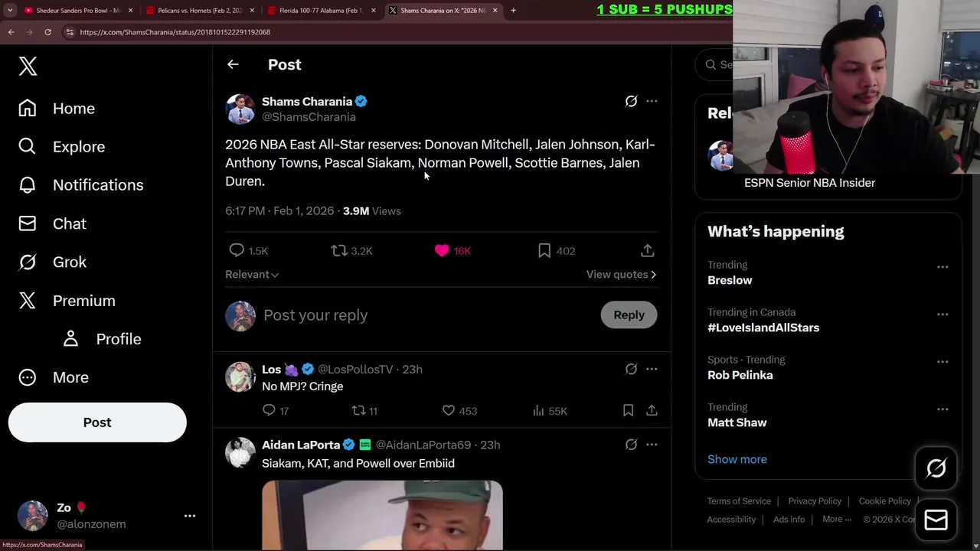Open Matt Shaw trending topic
The height and width of the screenshot is (551, 980).
(737, 422)
